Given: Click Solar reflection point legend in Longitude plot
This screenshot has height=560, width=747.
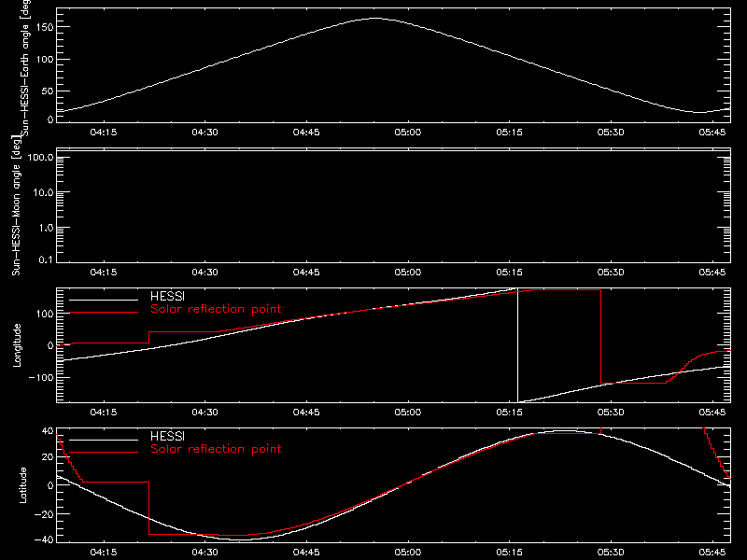Looking at the screenshot, I should [216, 309].
